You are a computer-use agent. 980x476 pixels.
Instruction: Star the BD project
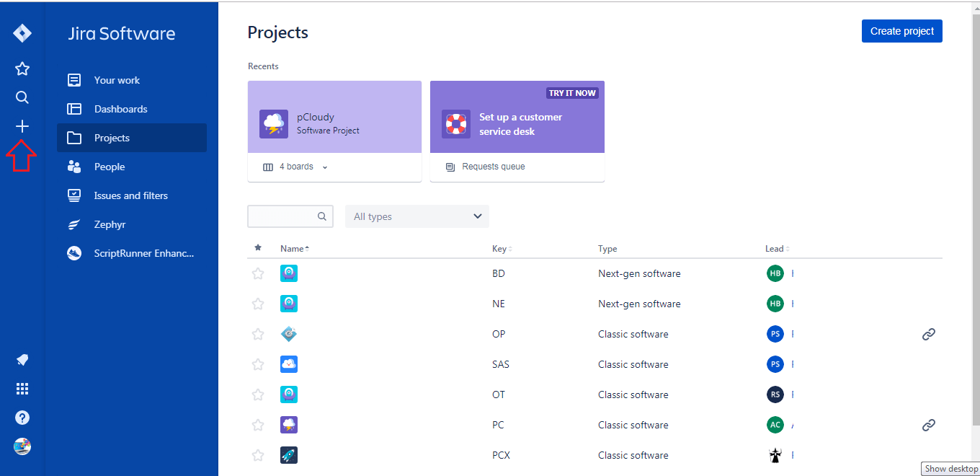[x=258, y=273]
